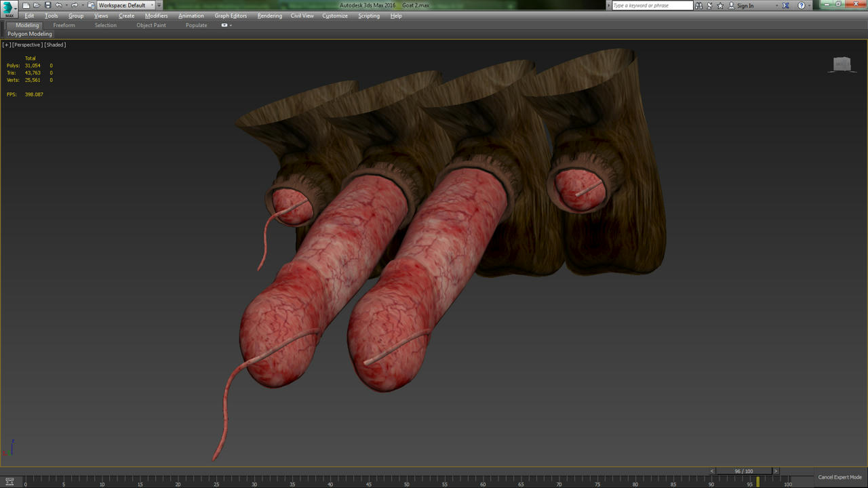Toggle the ribbon display mode icon
The image size is (868, 488).
(224, 25)
